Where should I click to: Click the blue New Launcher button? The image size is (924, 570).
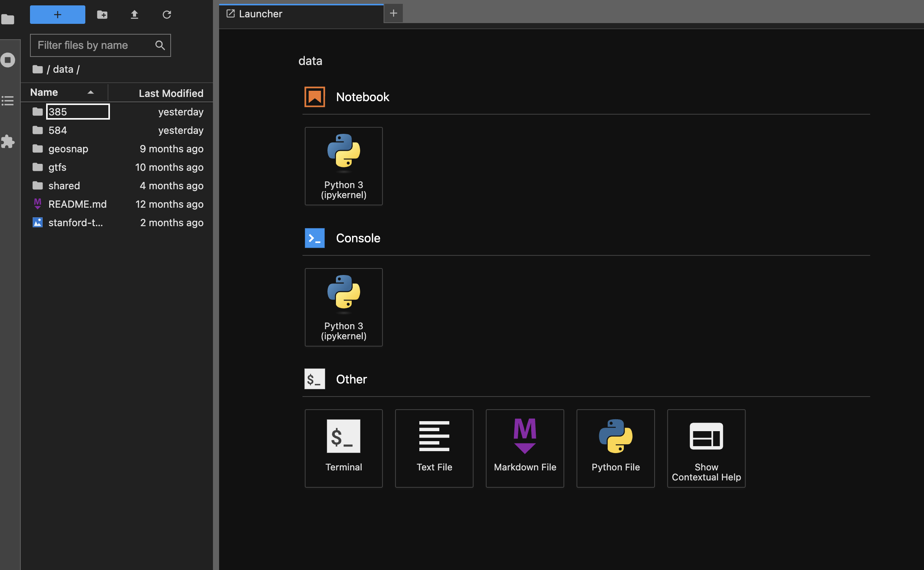58,15
